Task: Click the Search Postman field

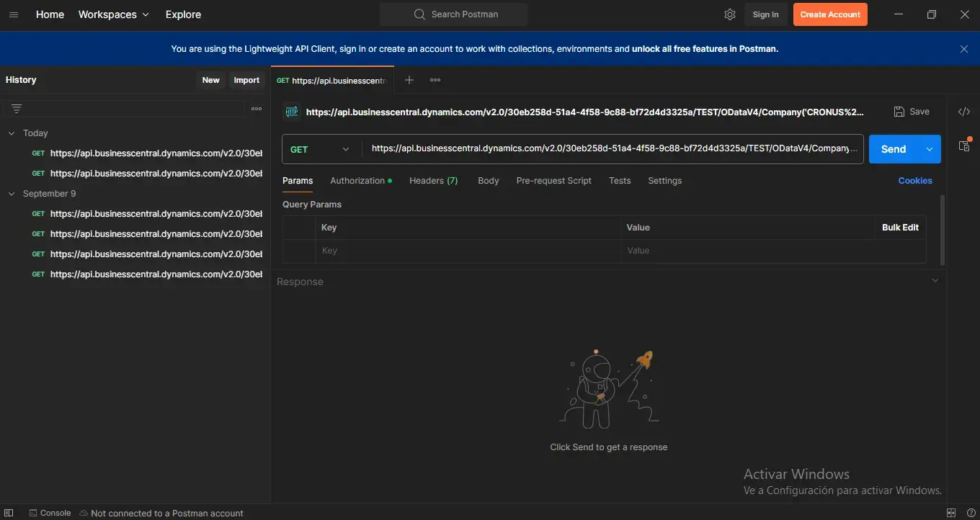Action: [x=454, y=14]
